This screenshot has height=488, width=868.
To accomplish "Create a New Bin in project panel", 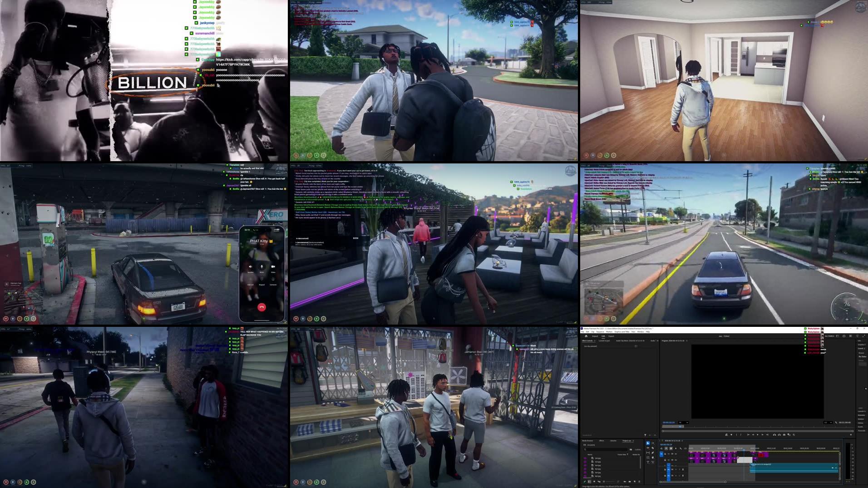I will (x=630, y=482).
